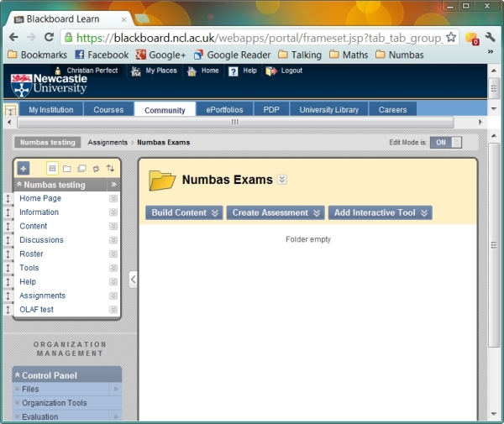Image resolution: width=504 pixels, height=424 pixels.
Task: Open the Maths bookmarks folder
Action: click(x=349, y=55)
